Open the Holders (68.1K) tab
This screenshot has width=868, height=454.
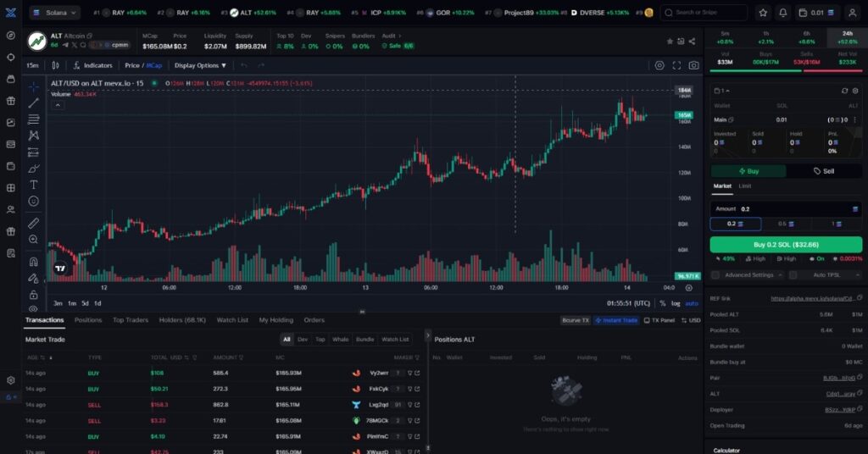click(x=182, y=320)
